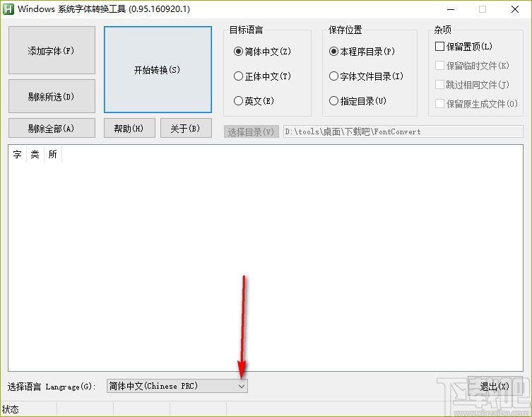Image resolution: width=532 pixels, height=417 pixels.
Task: Click the 类 column header
Action: [x=35, y=154]
